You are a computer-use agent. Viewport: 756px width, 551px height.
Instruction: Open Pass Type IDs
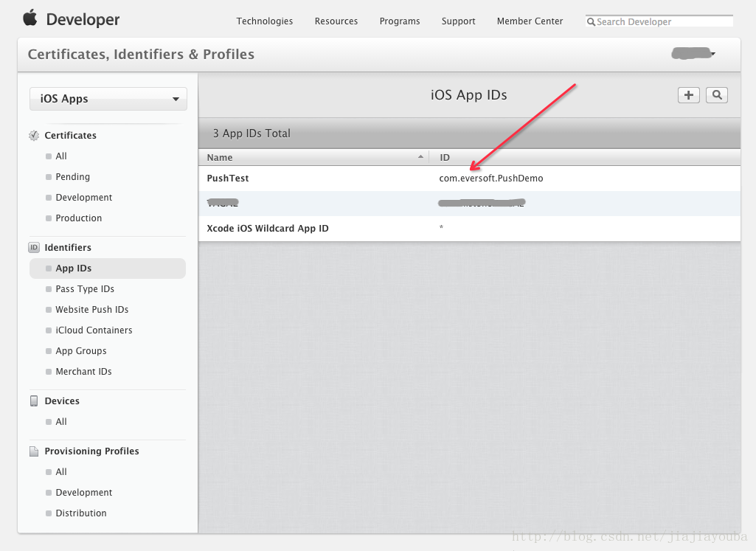(85, 289)
